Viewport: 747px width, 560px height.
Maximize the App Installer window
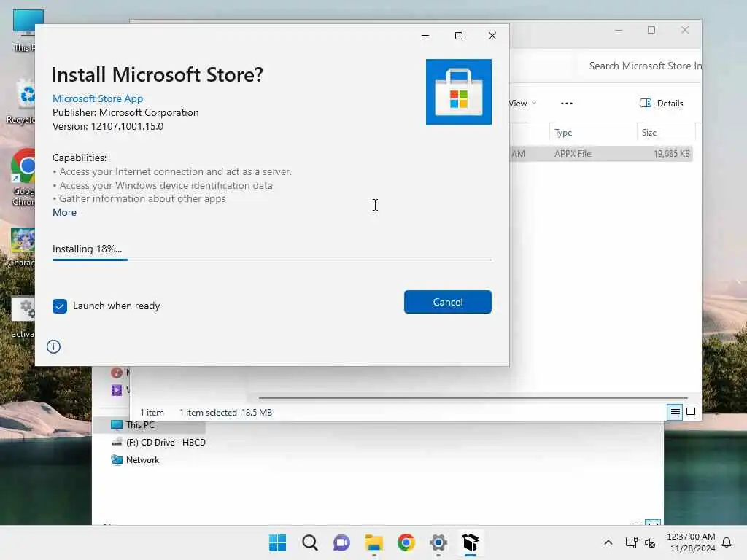(x=459, y=36)
